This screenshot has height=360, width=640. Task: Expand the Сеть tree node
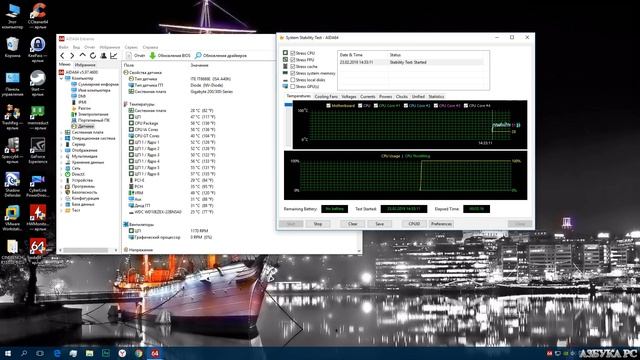[x=62, y=168]
